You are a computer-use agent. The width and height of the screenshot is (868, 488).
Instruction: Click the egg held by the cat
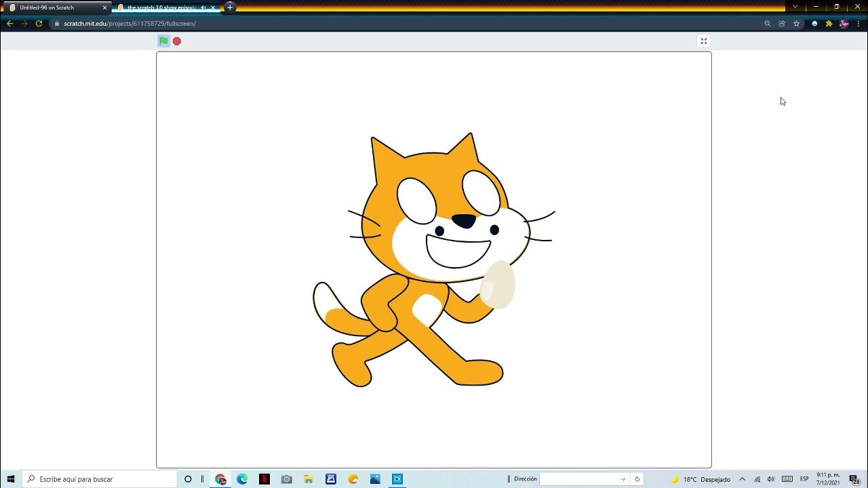[x=498, y=285]
